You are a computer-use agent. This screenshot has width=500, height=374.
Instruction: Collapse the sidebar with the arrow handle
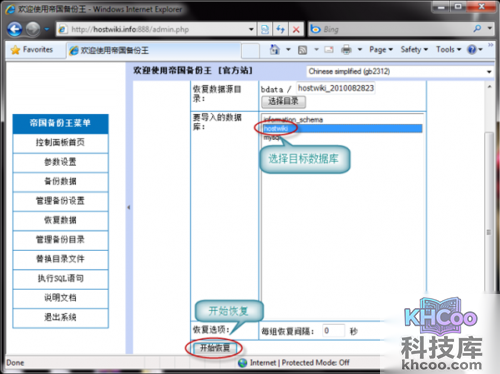[x=129, y=207]
